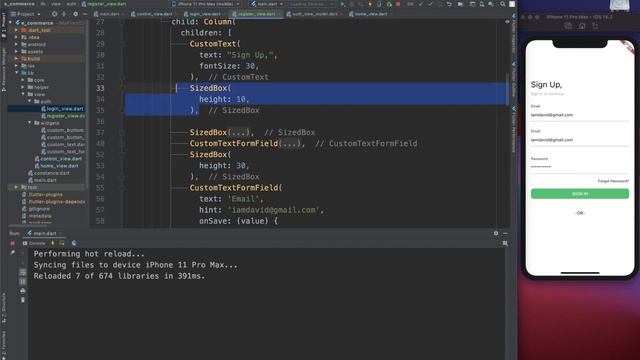Image resolution: width=640 pixels, height=360 pixels.
Task: Click the red Stop app button in the top toolbar
Action: coord(398,4)
